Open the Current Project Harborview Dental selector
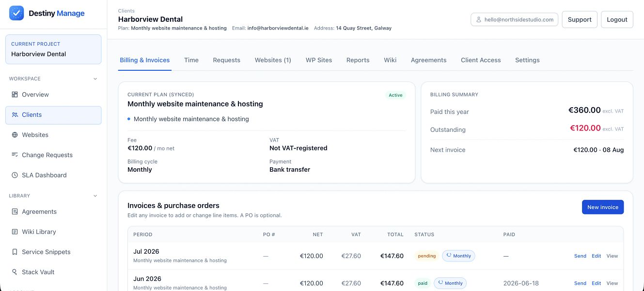Viewport: 644px width, 291px height. pyautogui.click(x=53, y=49)
